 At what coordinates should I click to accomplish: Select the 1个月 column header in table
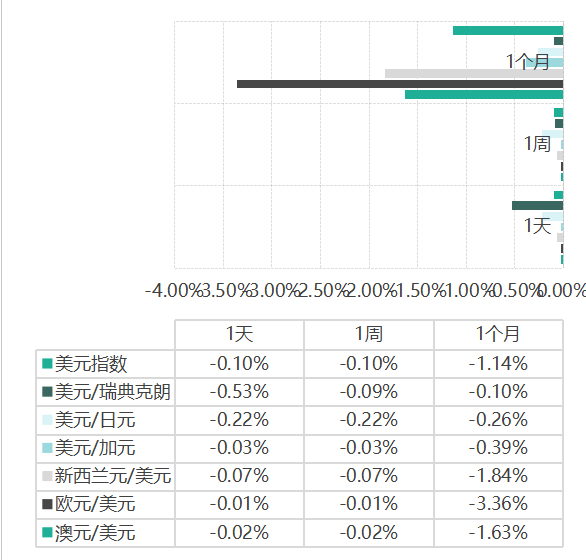click(x=498, y=334)
